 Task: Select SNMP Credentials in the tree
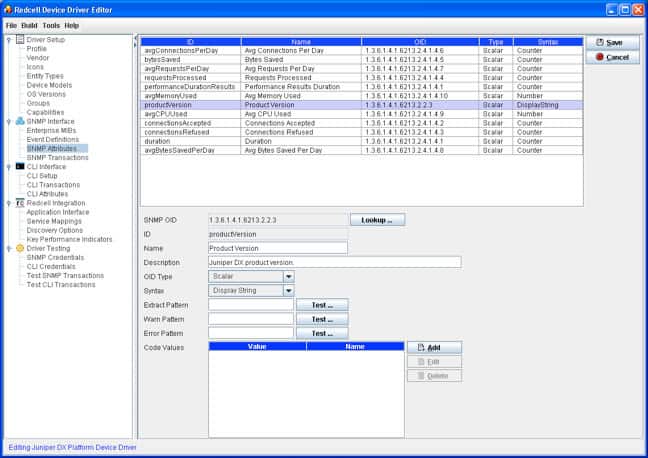55,258
